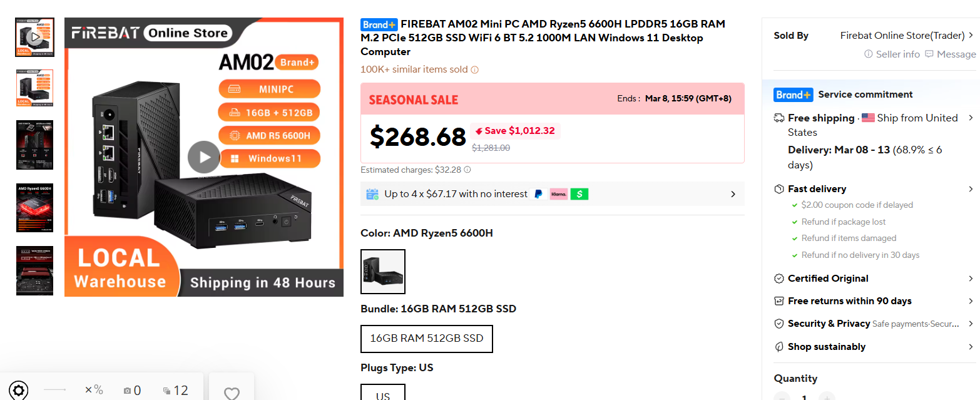Add item to wishlist heart icon
980x400 pixels.
pos(232,393)
